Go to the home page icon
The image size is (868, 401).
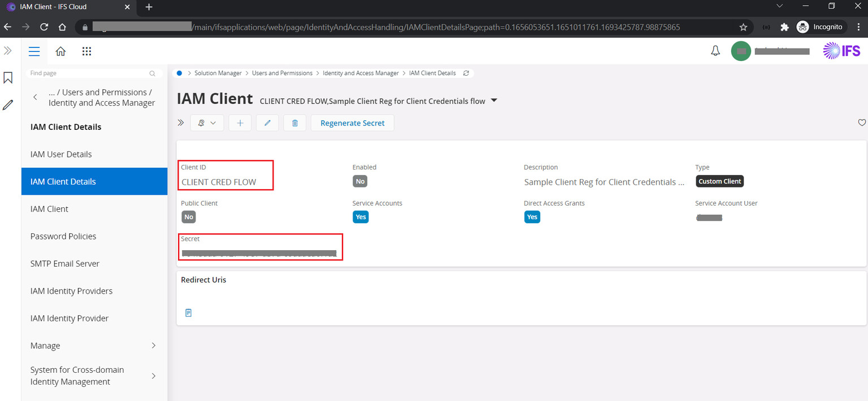click(60, 51)
